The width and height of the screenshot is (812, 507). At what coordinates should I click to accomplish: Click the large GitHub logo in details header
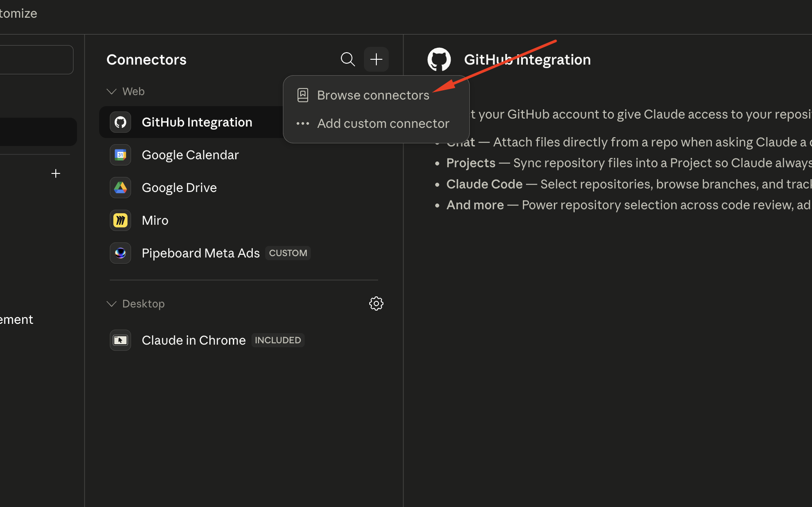point(439,59)
